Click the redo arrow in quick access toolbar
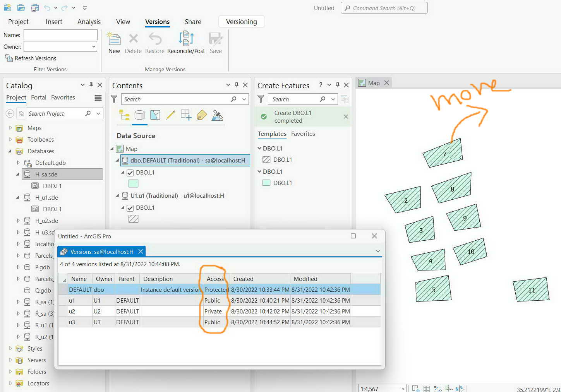This screenshot has height=392, width=561. tap(65, 7)
